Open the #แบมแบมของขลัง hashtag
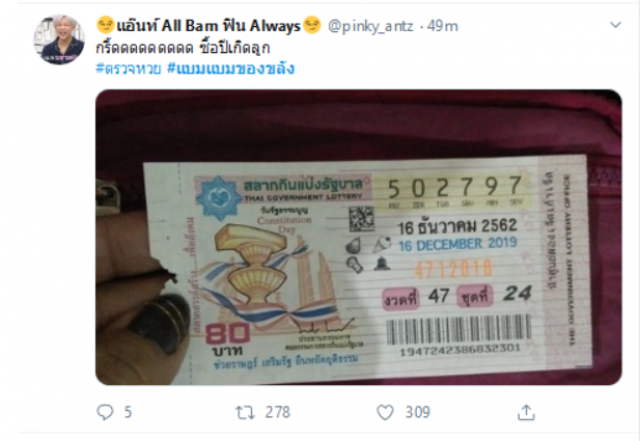 [231, 68]
